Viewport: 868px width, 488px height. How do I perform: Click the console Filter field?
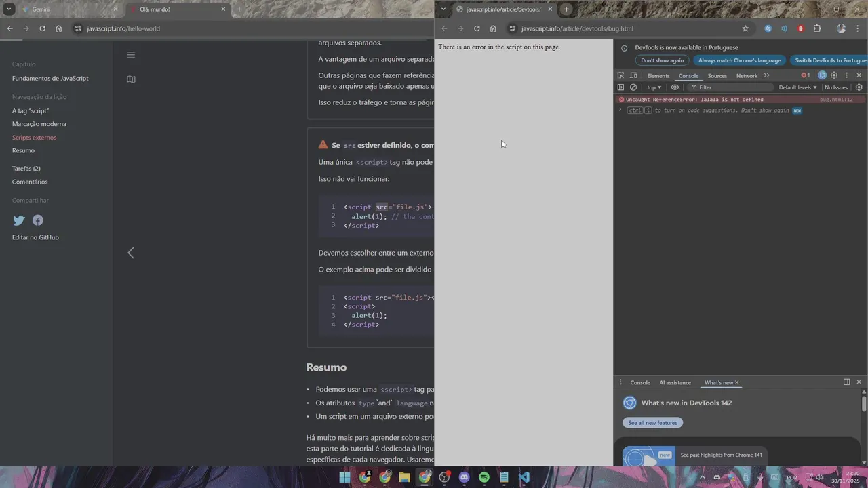[731, 87]
